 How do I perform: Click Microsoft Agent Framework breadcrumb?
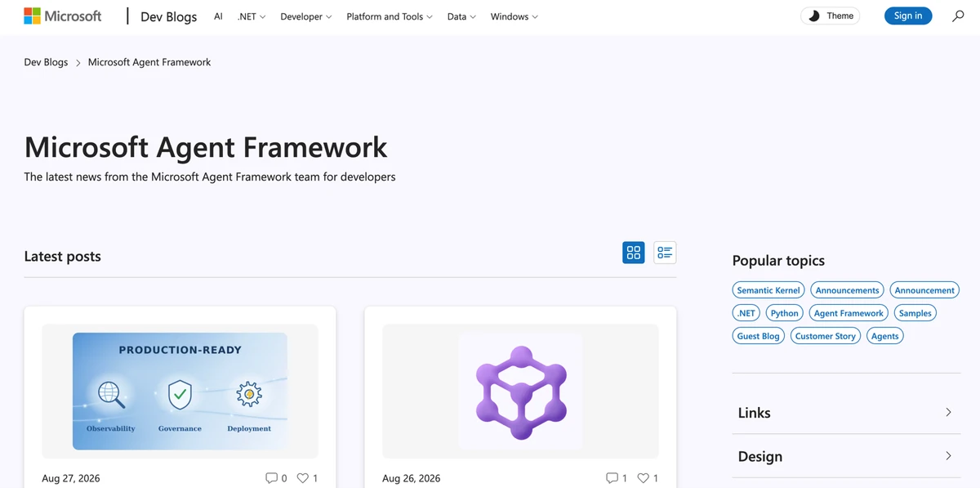pyautogui.click(x=149, y=62)
